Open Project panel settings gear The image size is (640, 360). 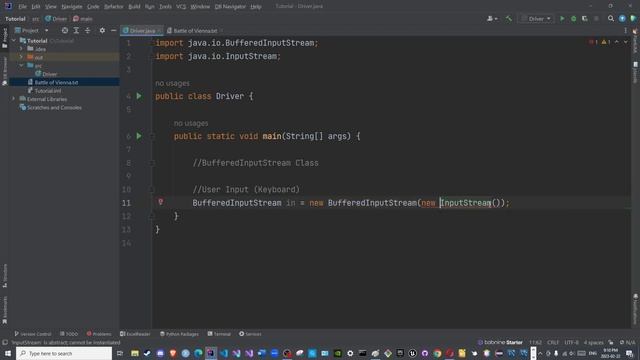(x=102, y=30)
